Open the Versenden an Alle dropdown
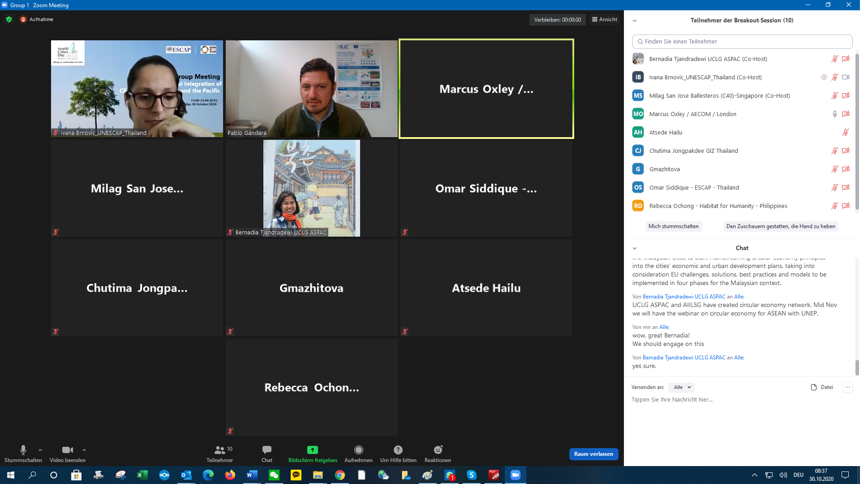 pyautogui.click(x=682, y=387)
